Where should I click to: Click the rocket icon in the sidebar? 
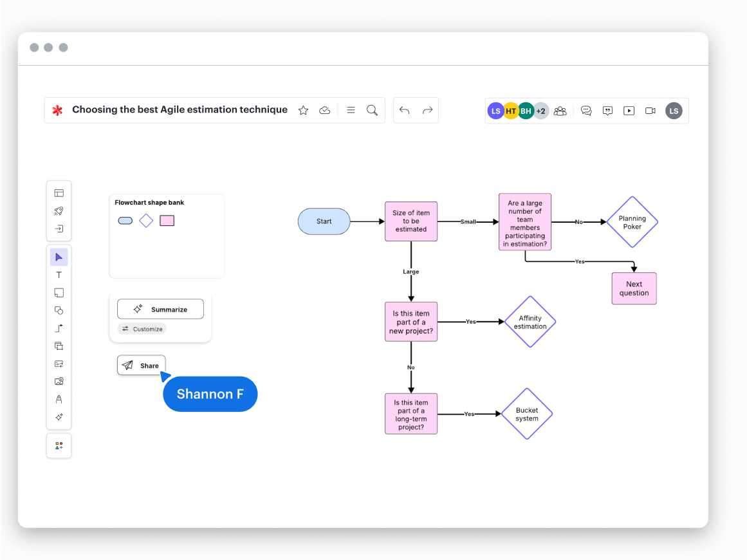pyautogui.click(x=59, y=211)
